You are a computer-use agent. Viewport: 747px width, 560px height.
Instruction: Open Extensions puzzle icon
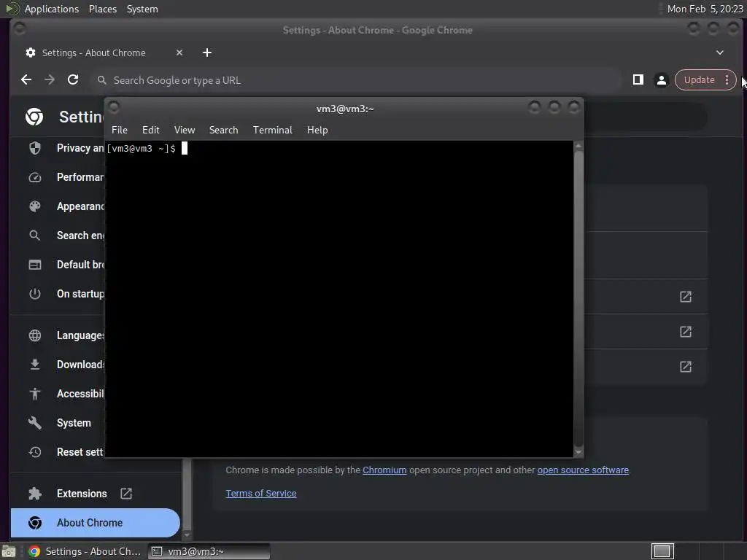pos(35,494)
